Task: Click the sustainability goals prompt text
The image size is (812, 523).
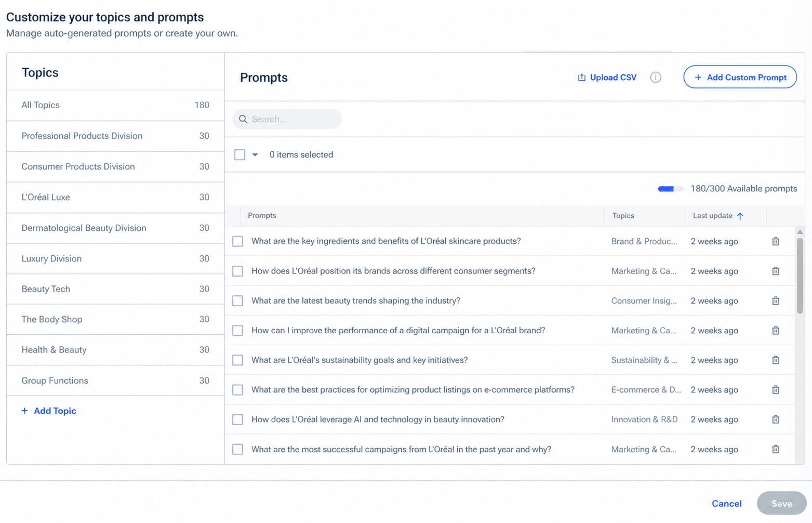Action: (360, 360)
